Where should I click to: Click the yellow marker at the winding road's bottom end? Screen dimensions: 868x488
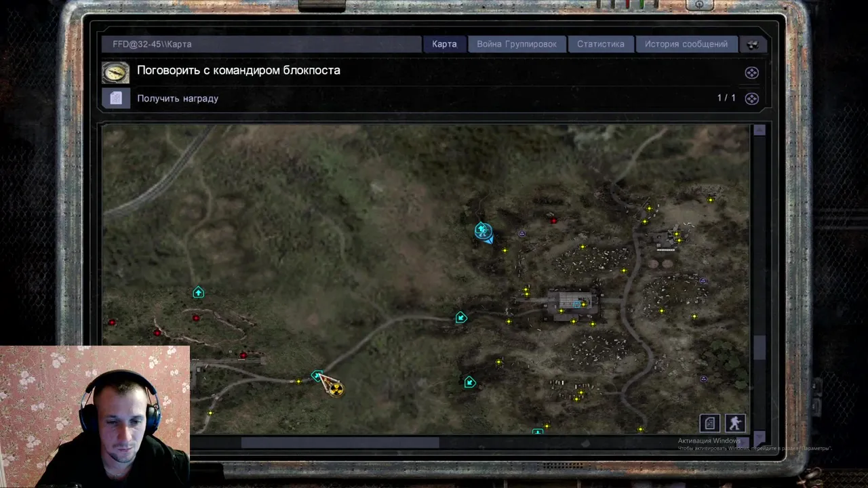click(x=640, y=429)
